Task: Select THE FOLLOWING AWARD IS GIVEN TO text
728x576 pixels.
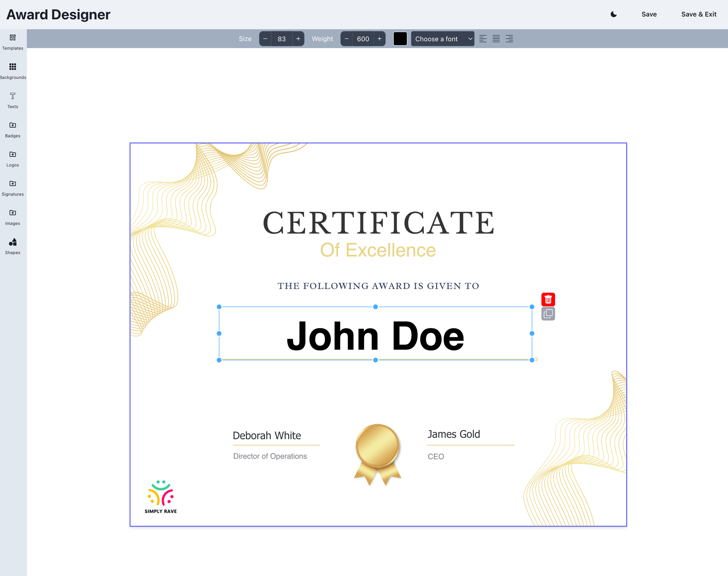Action: pos(378,286)
